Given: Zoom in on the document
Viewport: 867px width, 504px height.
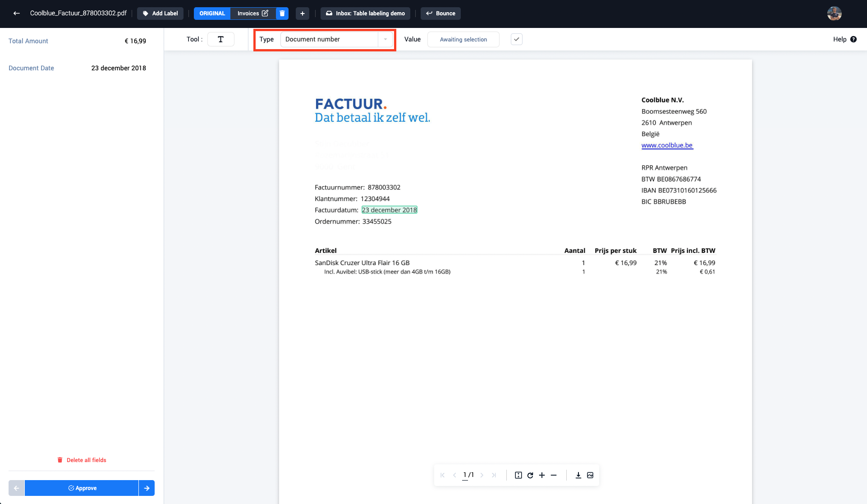Looking at the screenshot, I should (x=542, y=475).
